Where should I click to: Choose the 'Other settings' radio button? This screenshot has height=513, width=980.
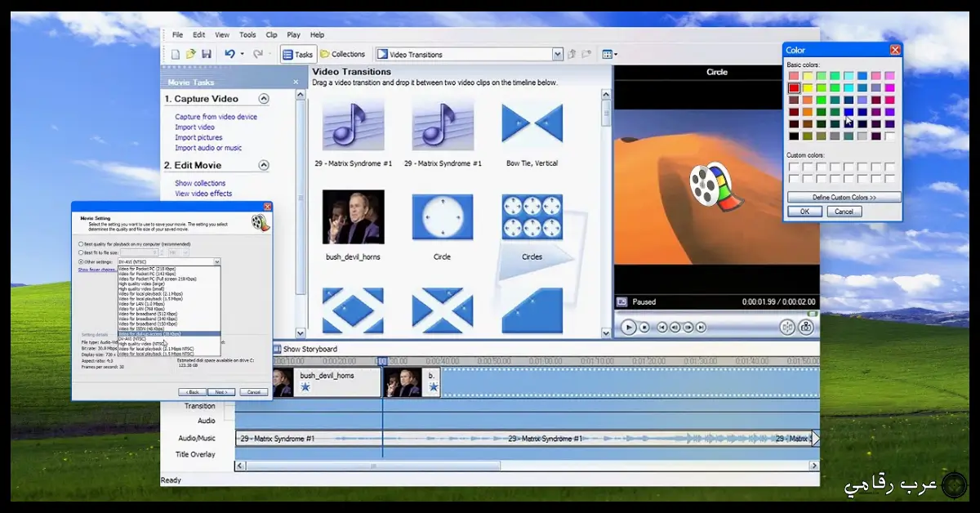pyautogui.click(x=81, y=261)
